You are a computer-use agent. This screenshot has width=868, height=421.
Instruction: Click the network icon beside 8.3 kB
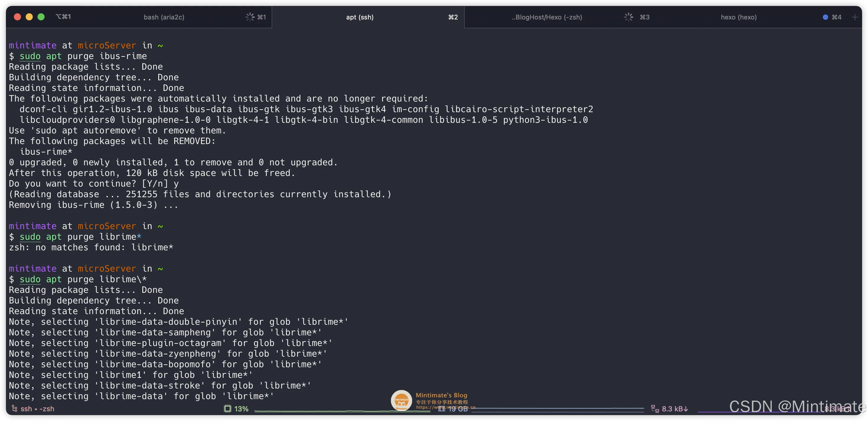click(x=655, y=409)
